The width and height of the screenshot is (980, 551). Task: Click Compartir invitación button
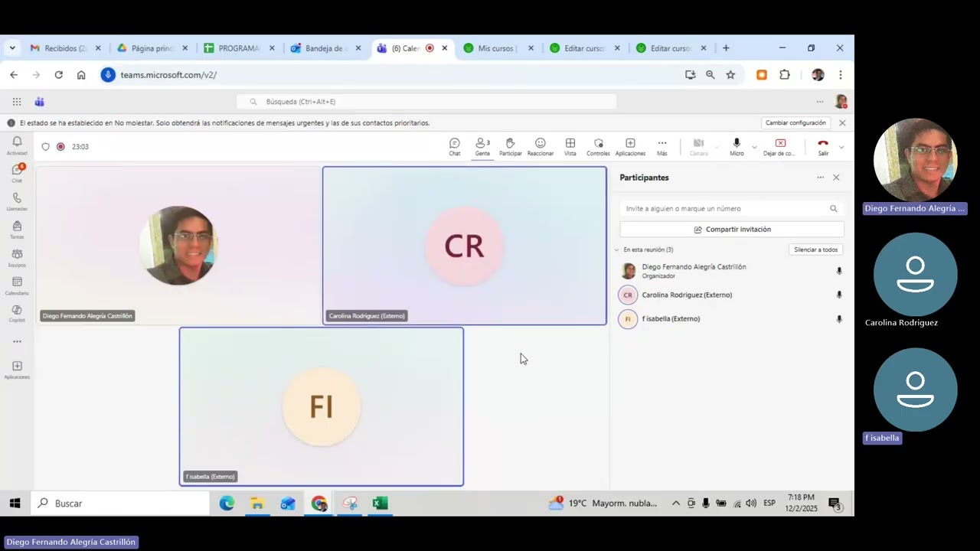tap(732, 230)
